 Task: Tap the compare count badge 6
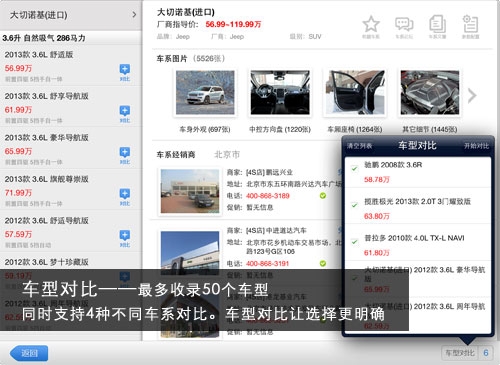coord(486,353)
